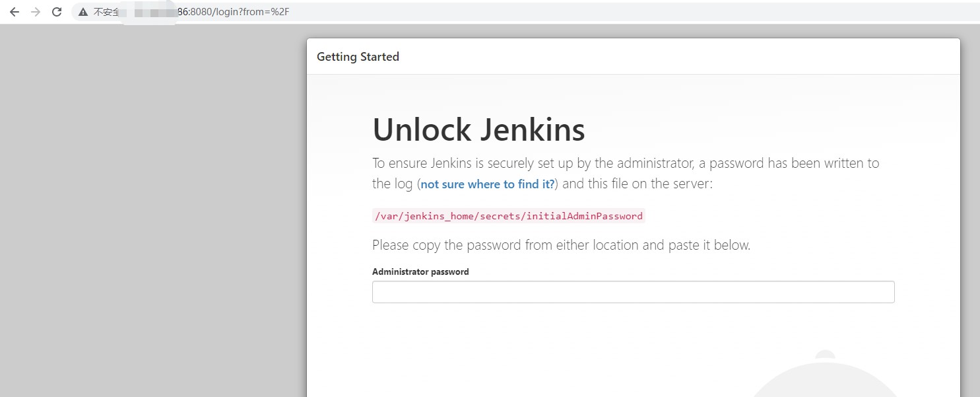Click the 不安全 security label
Image resolution: width=980 pixels, height=397 pixels.
(106, 12)
